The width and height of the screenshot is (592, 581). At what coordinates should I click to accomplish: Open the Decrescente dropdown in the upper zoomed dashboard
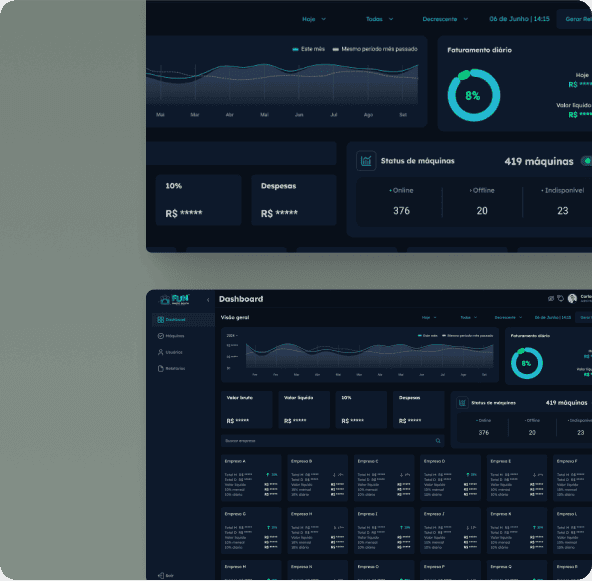(x=445, y=19)
